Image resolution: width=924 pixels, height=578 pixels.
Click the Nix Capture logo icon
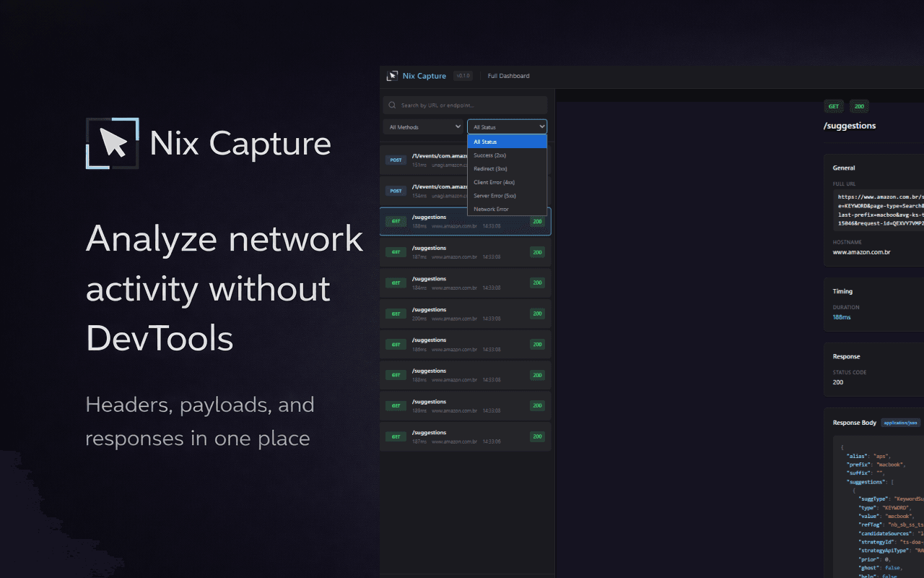393,75
